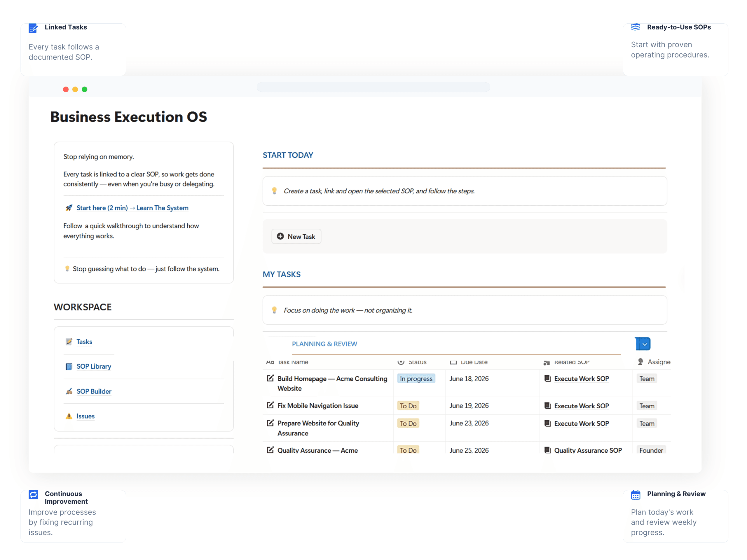Click the edit icon for Prepare Website task
The width and height of the screenshot is (747, 560).
tap(270, 423)
